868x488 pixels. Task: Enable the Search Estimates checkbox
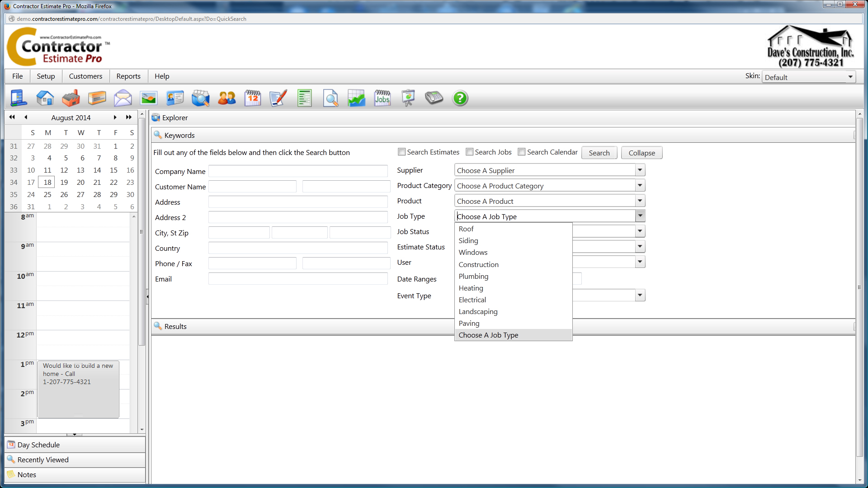(402, 152)
